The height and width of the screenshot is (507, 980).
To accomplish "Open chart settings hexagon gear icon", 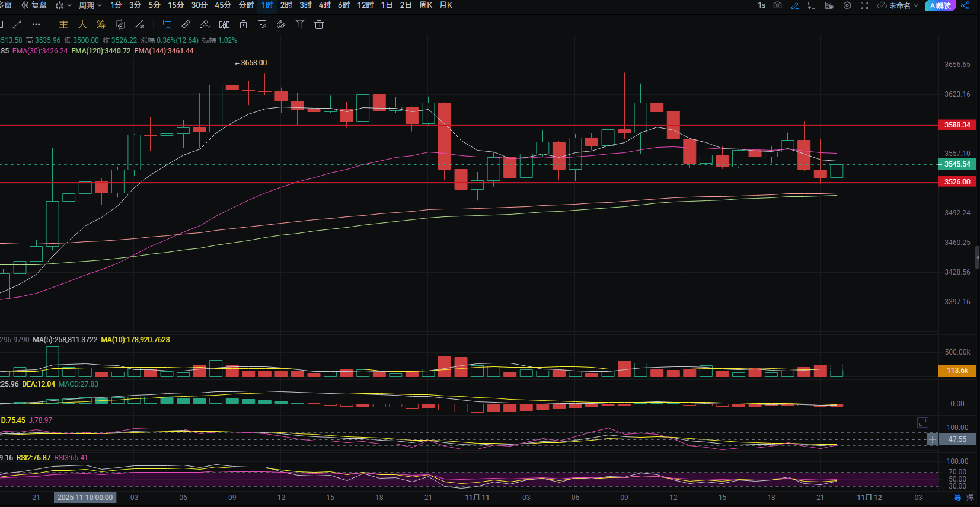I will (847, 5).
